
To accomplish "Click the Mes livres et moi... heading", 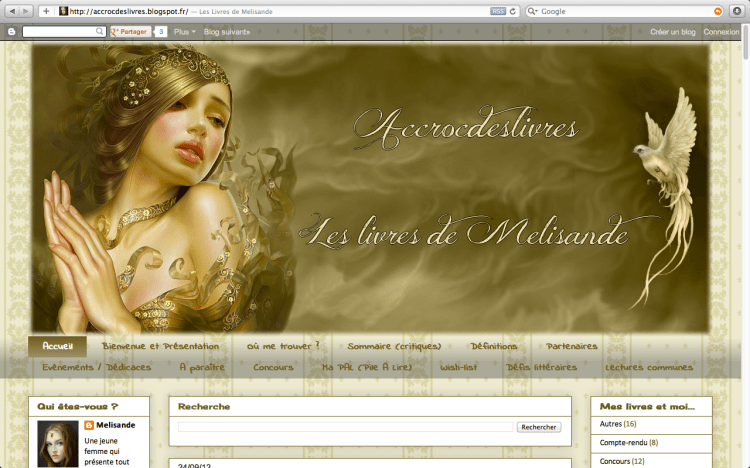I will (x=647, y=406).
